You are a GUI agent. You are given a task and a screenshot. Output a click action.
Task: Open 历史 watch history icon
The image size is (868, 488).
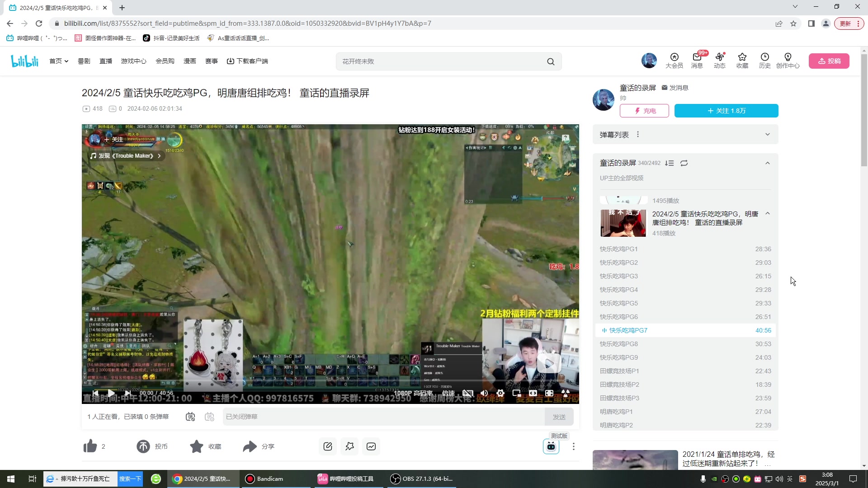tap(765, 61)
